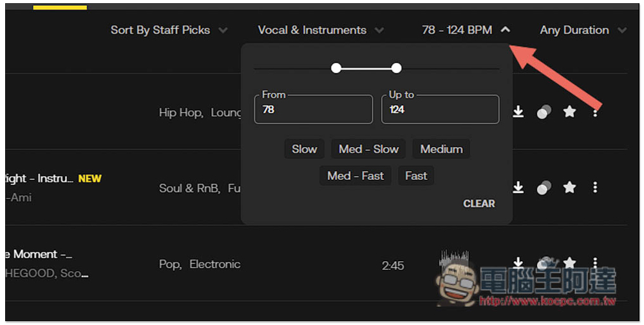The height and width of the screenshot is (325, 644).
Task: Expand the Vocal & Instruments filter
Action: [320, 30]
